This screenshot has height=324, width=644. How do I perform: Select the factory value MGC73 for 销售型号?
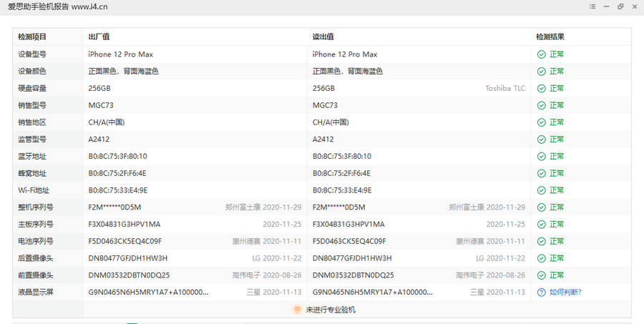pos(101,105)
